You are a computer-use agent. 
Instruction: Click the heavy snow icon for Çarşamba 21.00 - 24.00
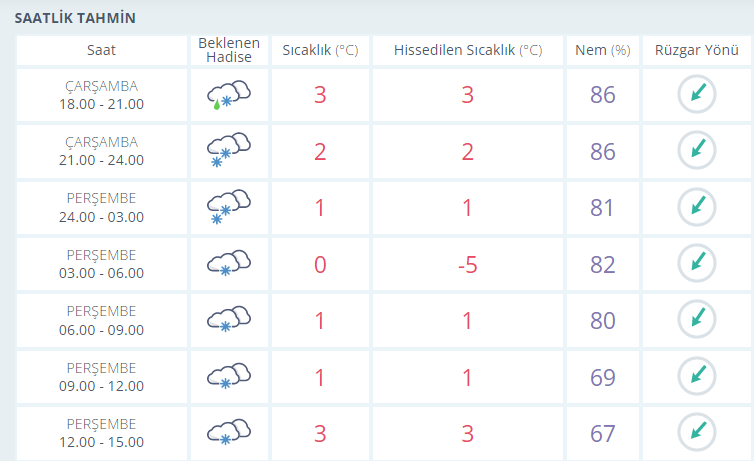click(229, 150)
